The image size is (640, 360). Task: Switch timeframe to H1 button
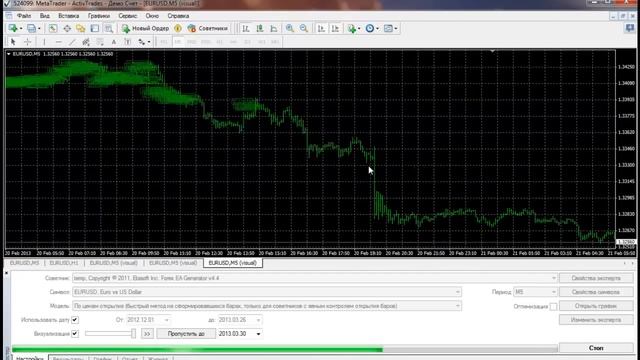coord(220,42)
